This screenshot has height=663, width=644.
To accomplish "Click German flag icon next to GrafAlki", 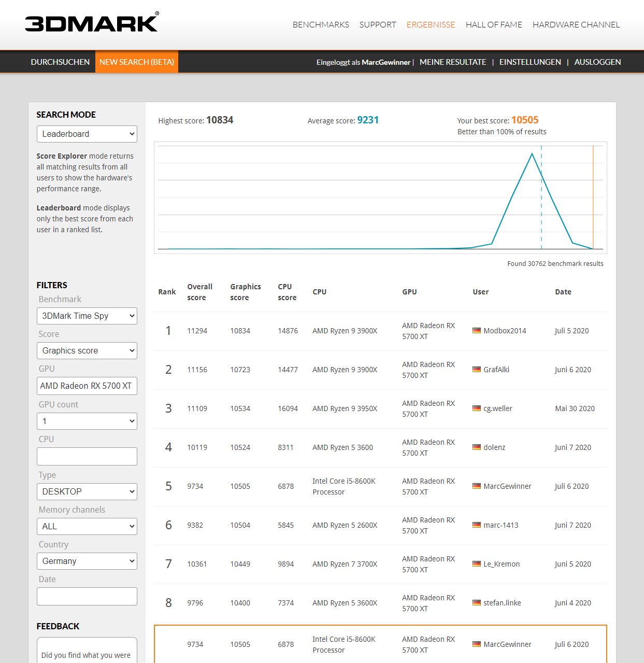I will (477, 369).
